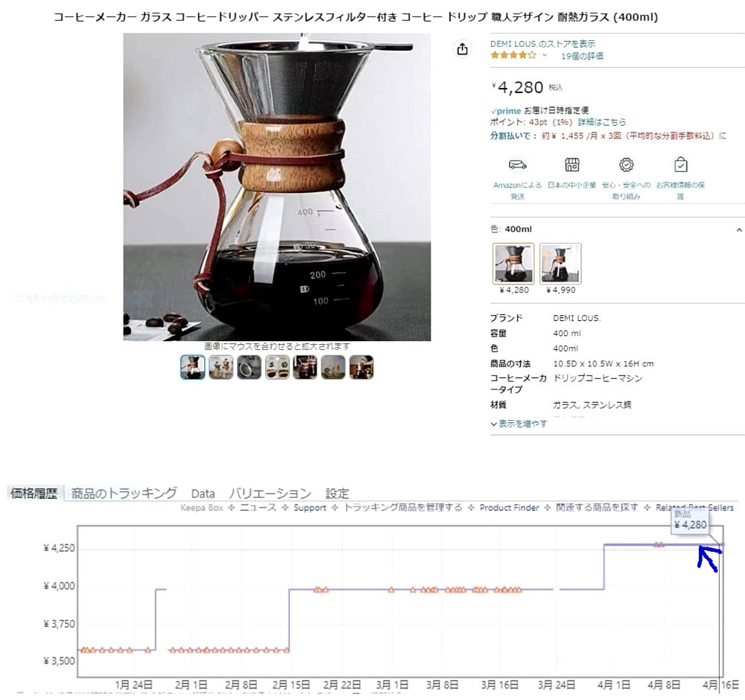
Task: Click the customer information protection bag icon
Action: tap(680, 165)
